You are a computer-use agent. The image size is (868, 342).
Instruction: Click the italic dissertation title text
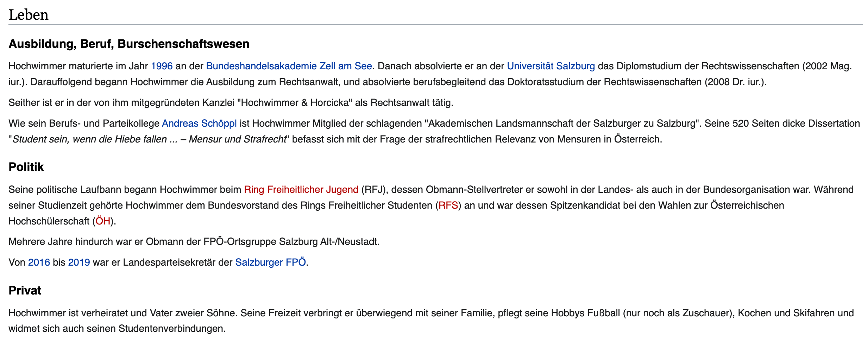149,139
